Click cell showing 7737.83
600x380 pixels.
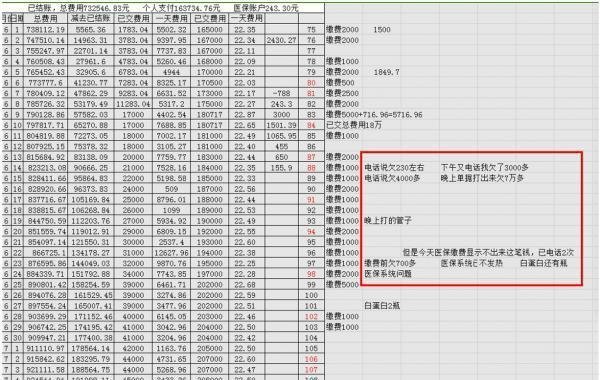[171, 51]
